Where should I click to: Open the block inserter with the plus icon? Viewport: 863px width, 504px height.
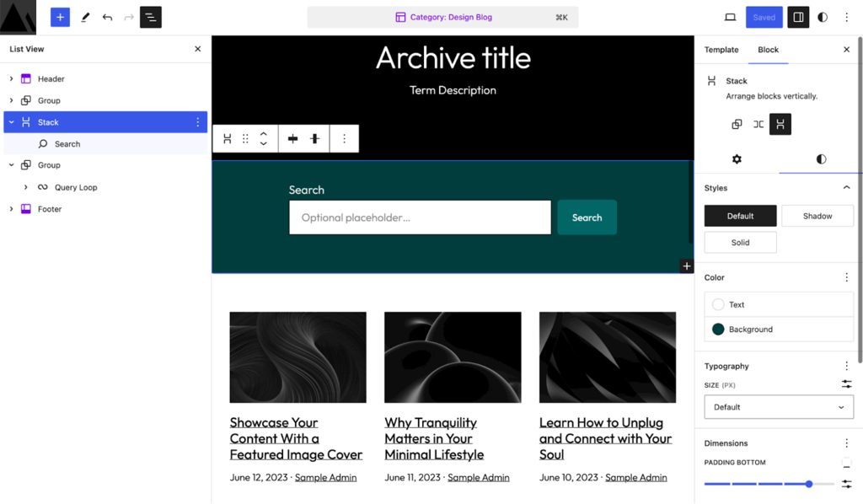point(59,17)
